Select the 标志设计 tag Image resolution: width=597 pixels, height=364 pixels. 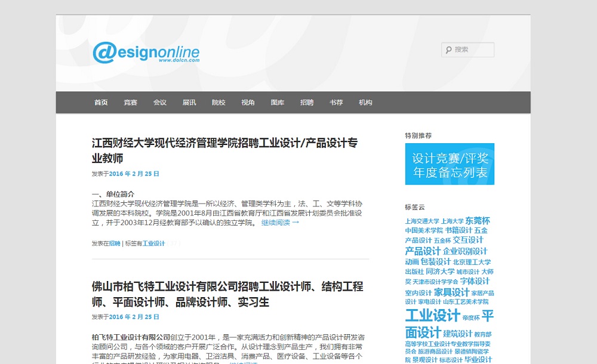(451, 360)
